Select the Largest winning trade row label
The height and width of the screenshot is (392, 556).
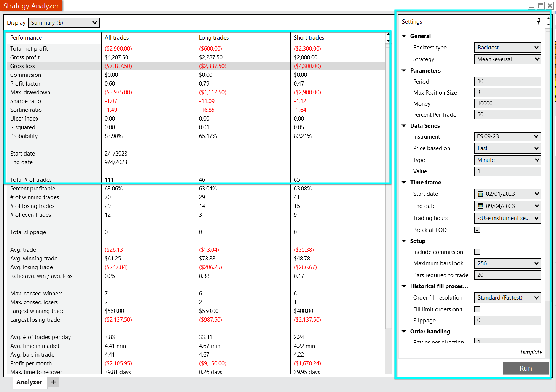coord(37,311)
